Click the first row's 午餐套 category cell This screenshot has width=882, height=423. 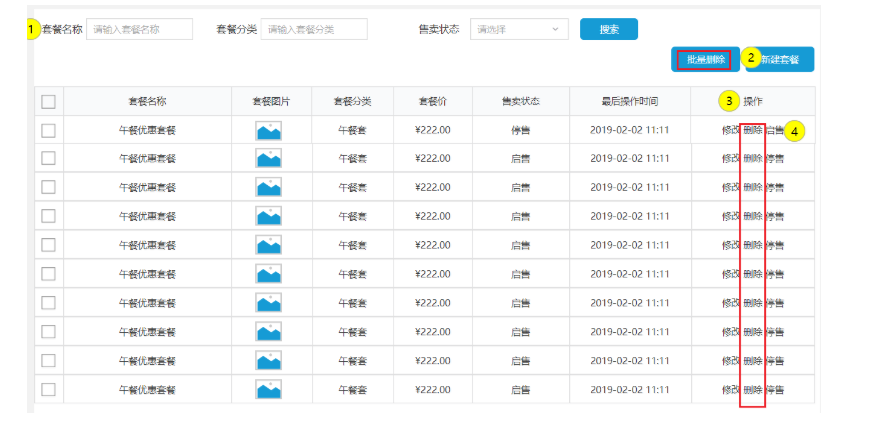point(352,130)
